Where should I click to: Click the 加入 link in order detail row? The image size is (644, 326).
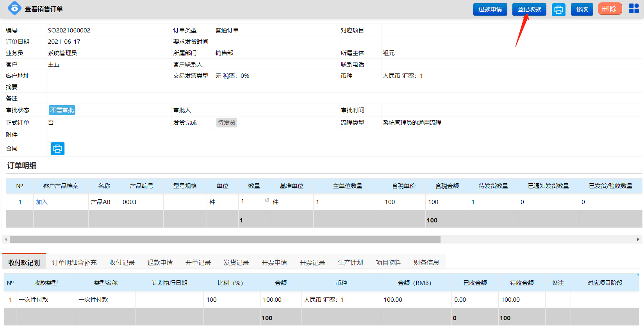point(42,202)
